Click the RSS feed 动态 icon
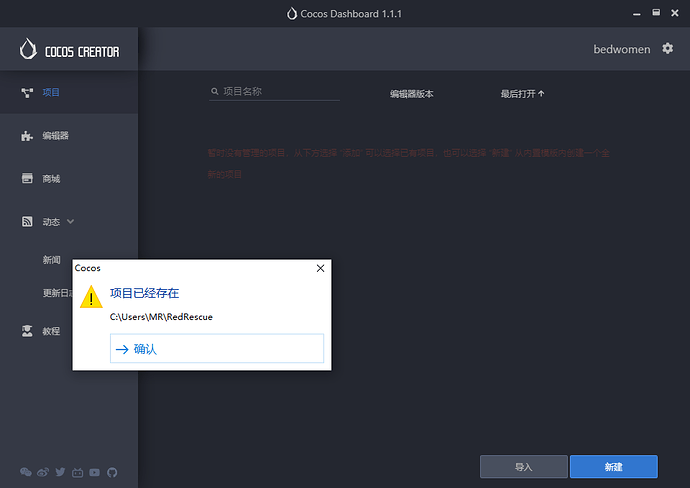The width and height of the screenshot is (690, 488). (27, 221)
